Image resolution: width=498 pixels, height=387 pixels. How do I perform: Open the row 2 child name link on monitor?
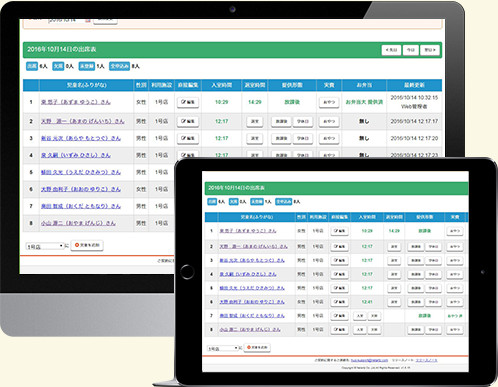82,121
